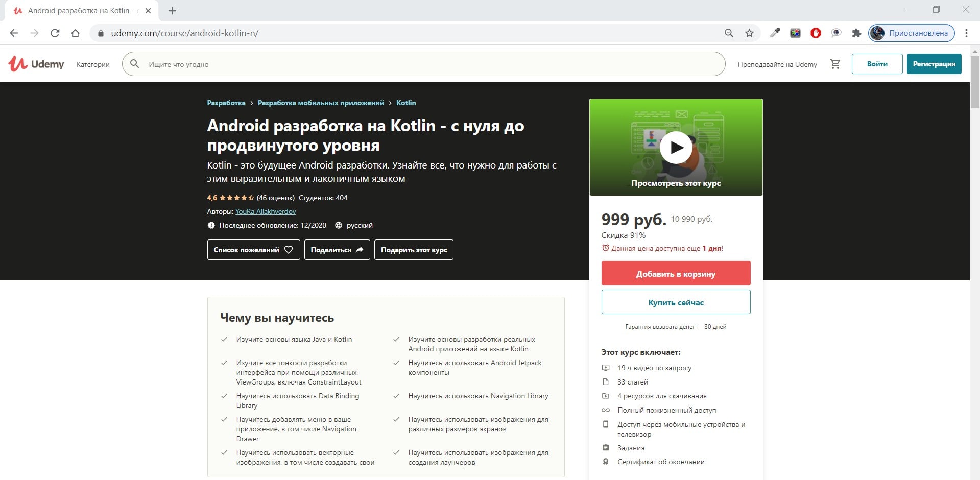This screenshot has height=480, width=980.
Task: Open new browser tab
Action: [172, 11]
